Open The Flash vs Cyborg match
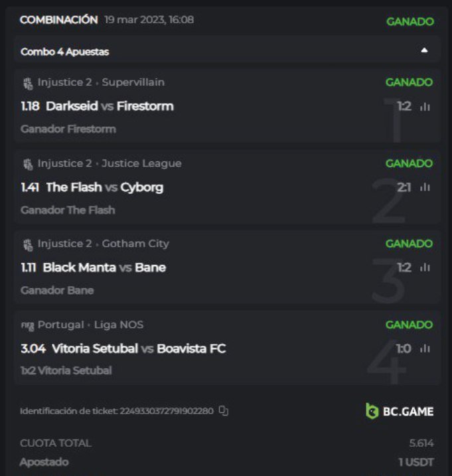 point(104,187)
